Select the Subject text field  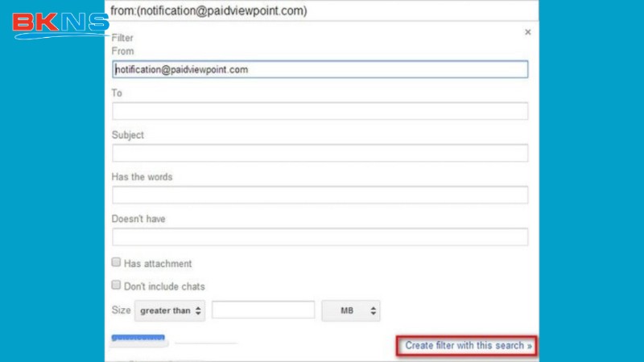coord(320,153)
